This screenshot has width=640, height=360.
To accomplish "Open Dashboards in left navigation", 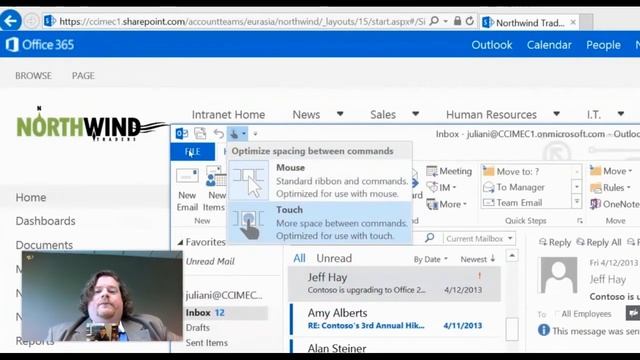I will click(x=45, y=221).
